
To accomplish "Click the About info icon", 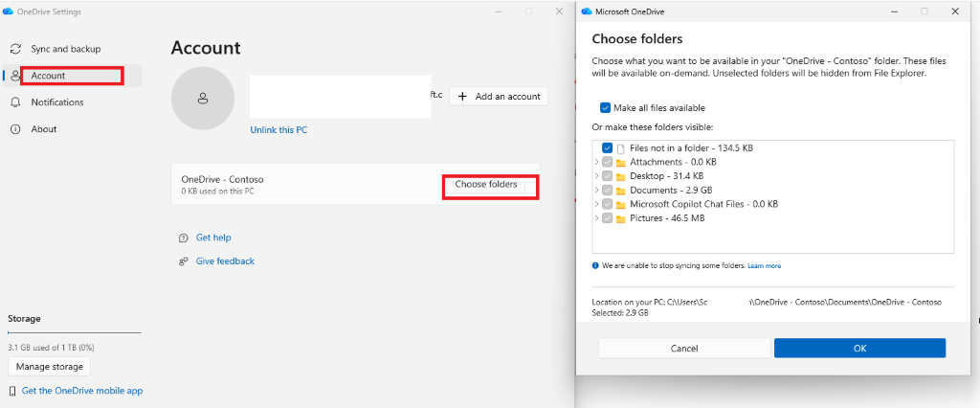I will (16, 129).
